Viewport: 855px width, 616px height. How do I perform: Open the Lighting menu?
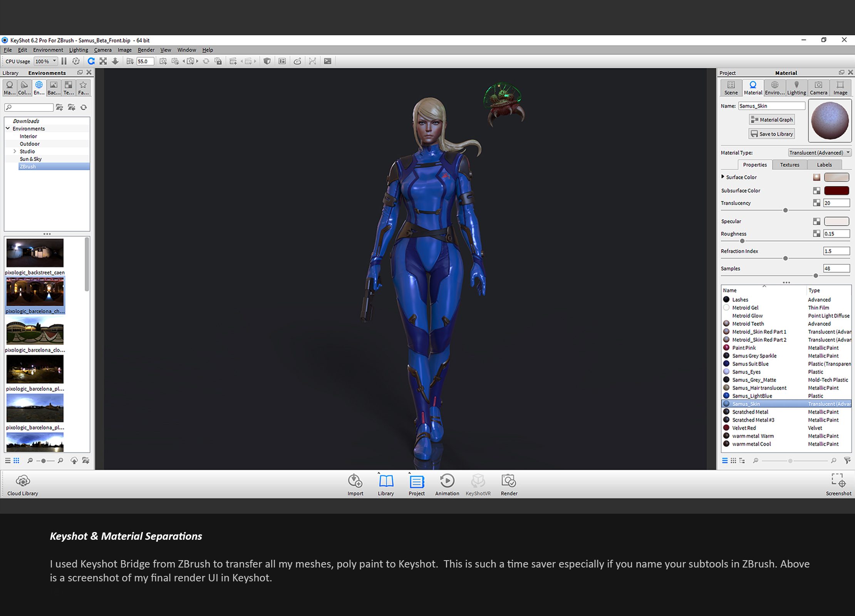click(79, 50)
